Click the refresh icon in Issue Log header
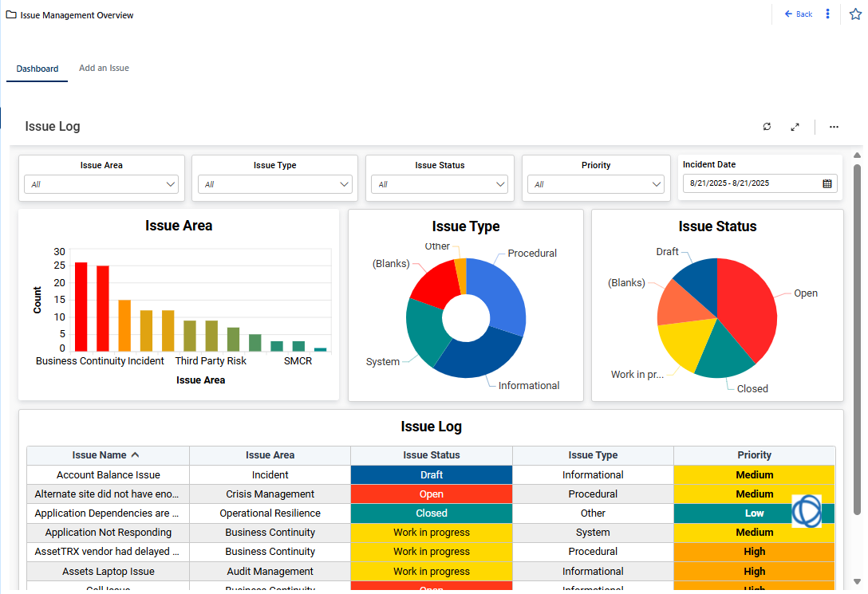The width and height of the screenshot is (868, 594). (x=767, y=127)
